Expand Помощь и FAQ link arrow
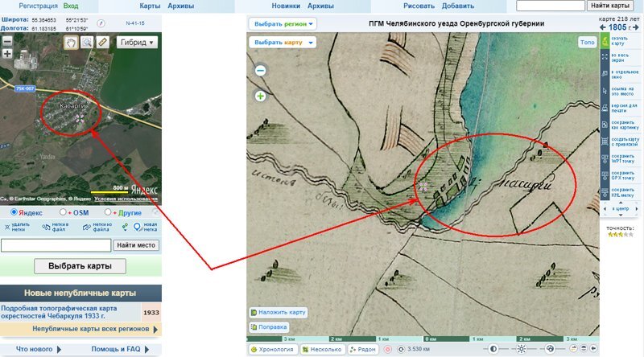This screenshot has height=357, width=644. pos(147,350)
